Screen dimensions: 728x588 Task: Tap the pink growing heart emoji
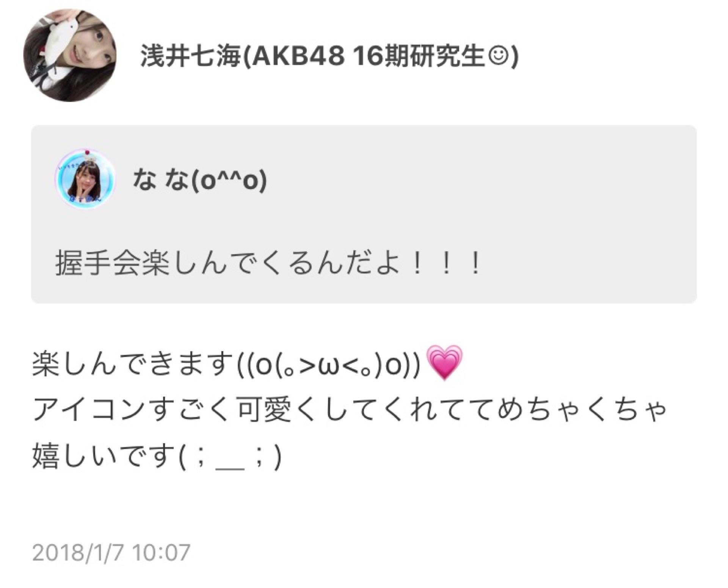[444, 363]
